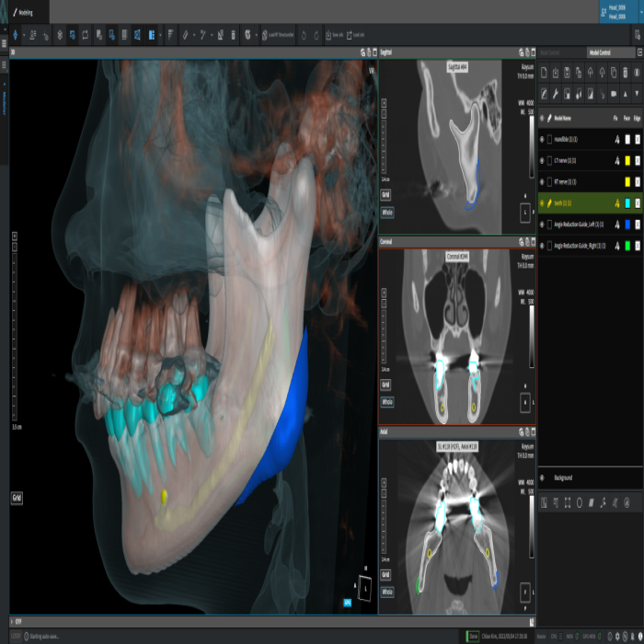Expand the bottom panel chevron arrow
Screen dimensions: 644x644
tap(12, 622)
